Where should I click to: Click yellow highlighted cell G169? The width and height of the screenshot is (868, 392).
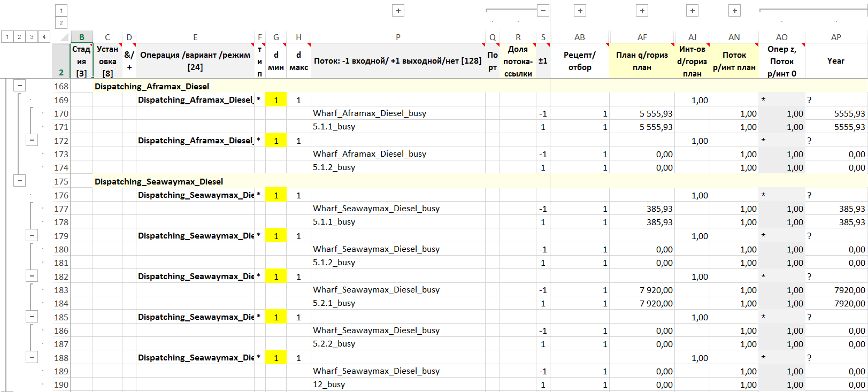click(276, 100)
